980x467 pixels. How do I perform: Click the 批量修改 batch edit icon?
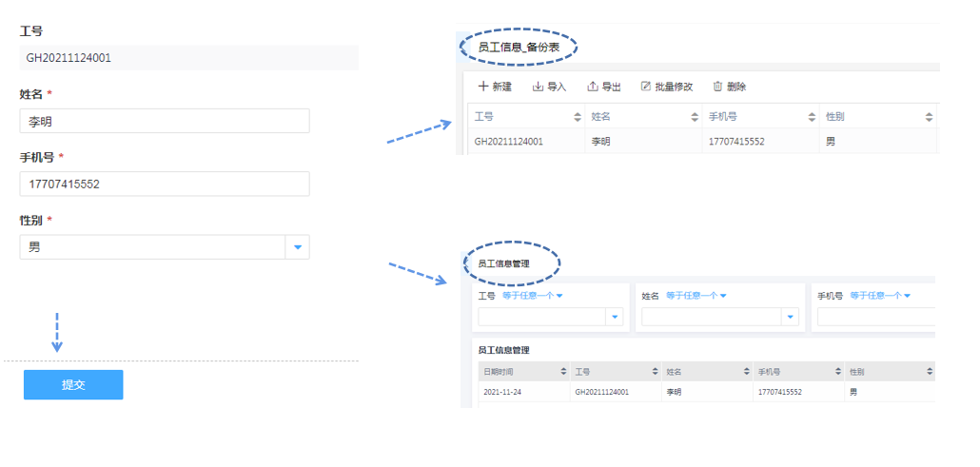coord(646,87)
